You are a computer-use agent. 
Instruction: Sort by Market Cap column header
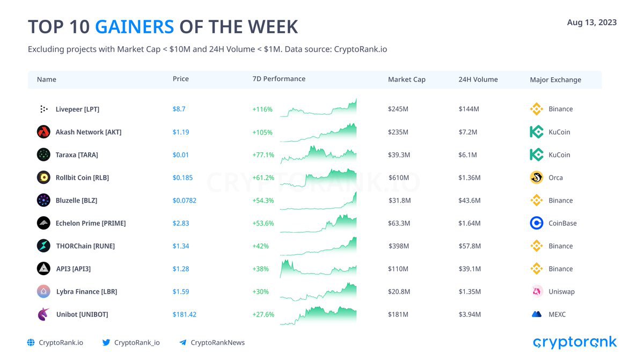(x=407, y=79)
